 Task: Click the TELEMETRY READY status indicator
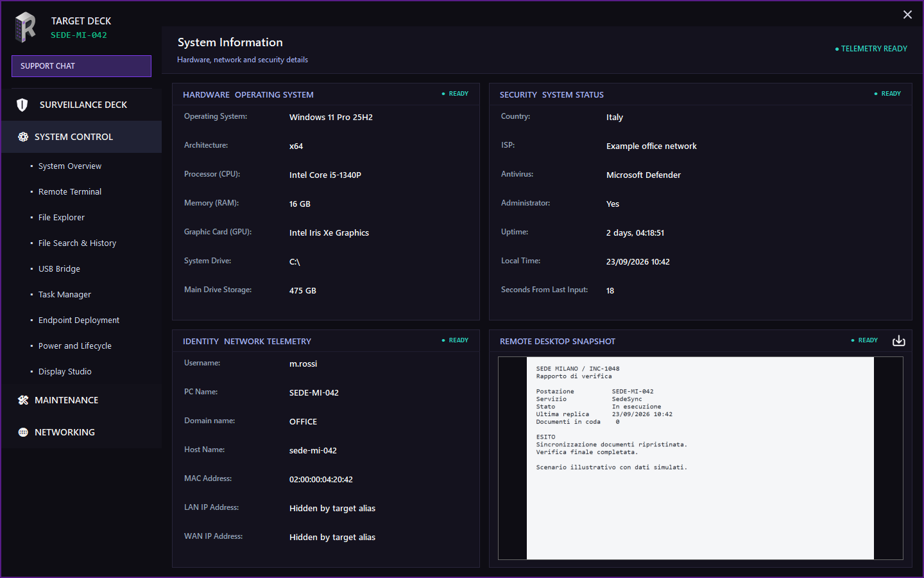click(871, 49)
